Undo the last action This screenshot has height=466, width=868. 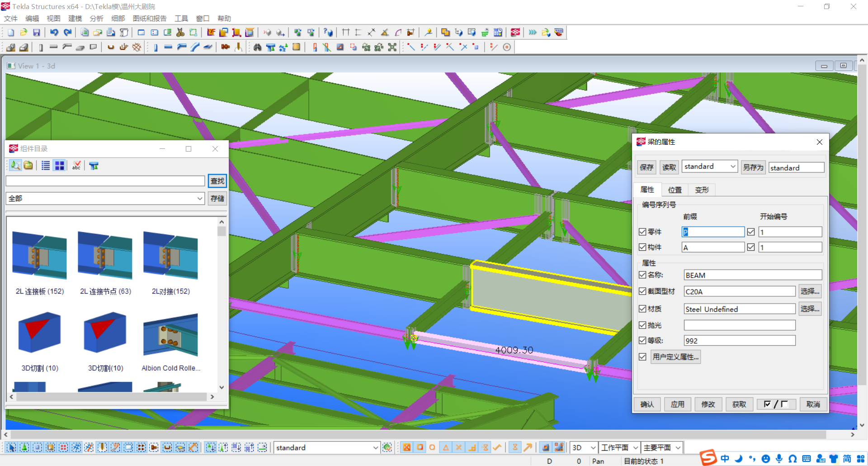[x=54, y=33]
